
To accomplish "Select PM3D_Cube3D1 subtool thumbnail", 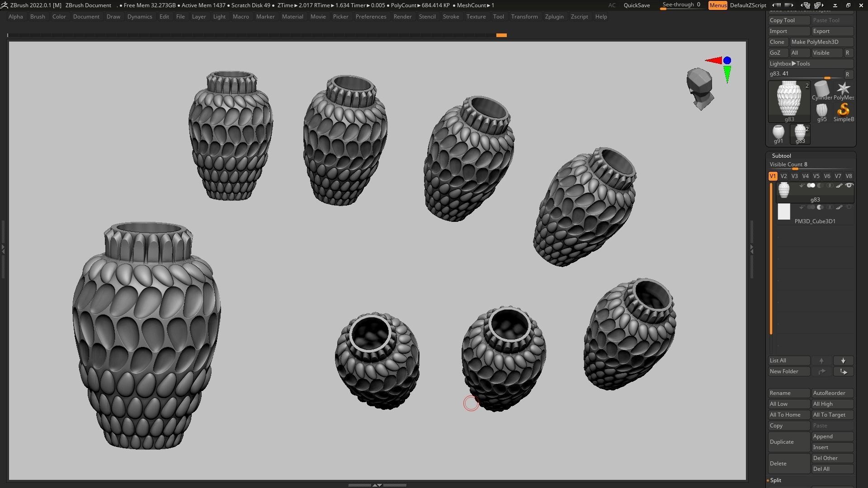I will pos(783,212).
